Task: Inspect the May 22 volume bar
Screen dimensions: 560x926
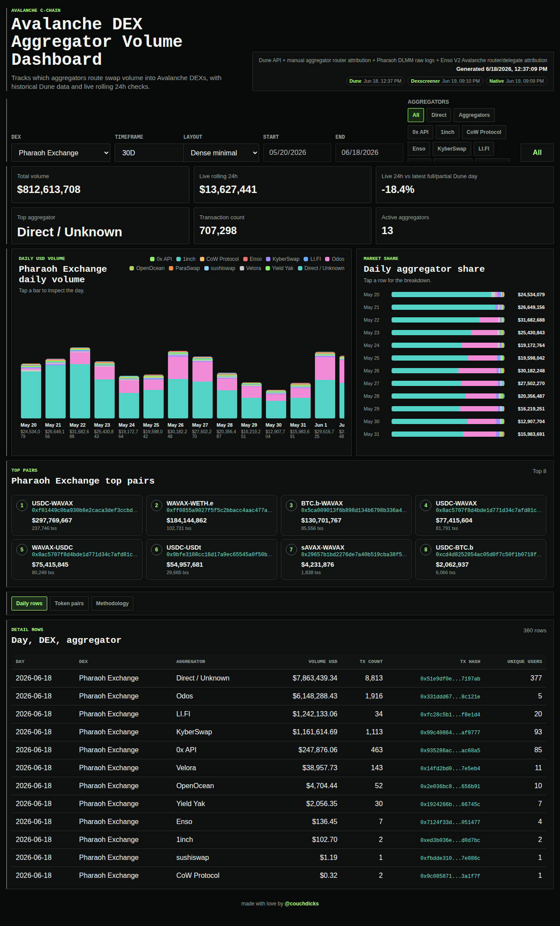Action: (x=80, y=383)
